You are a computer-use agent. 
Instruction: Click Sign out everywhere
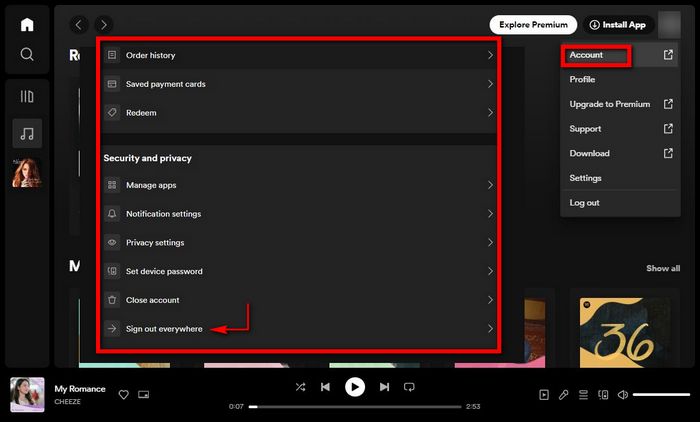299,329
